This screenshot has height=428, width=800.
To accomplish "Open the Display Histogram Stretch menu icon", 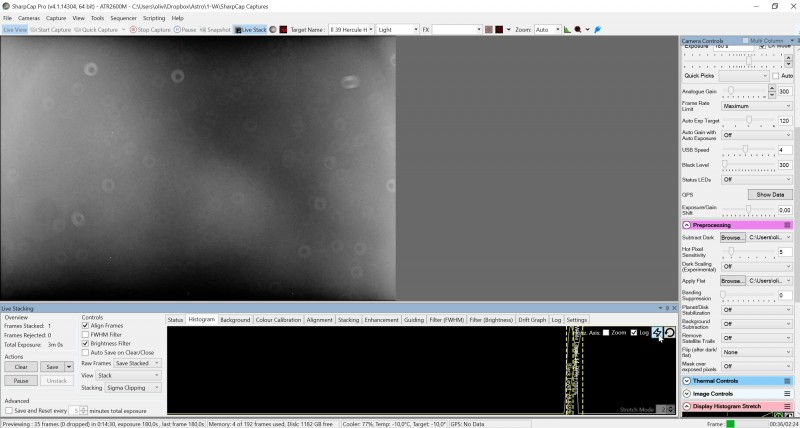I will (787, 407).
